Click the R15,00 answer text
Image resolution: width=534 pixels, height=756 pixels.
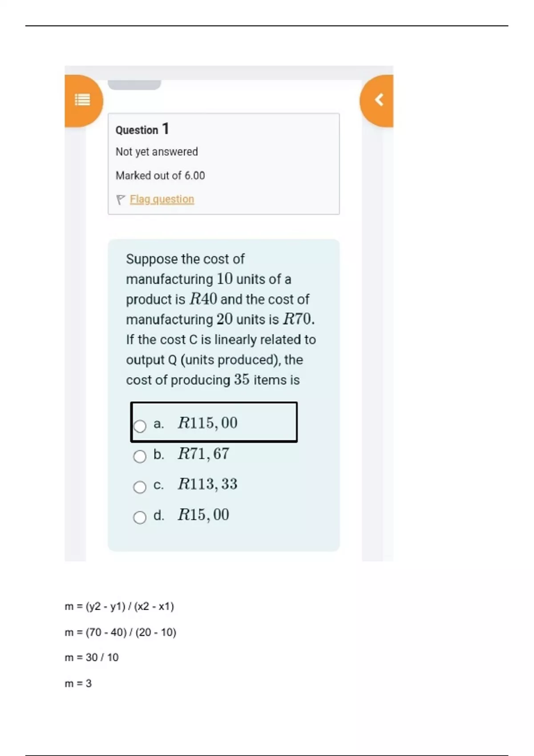click(x=203, y=515)
